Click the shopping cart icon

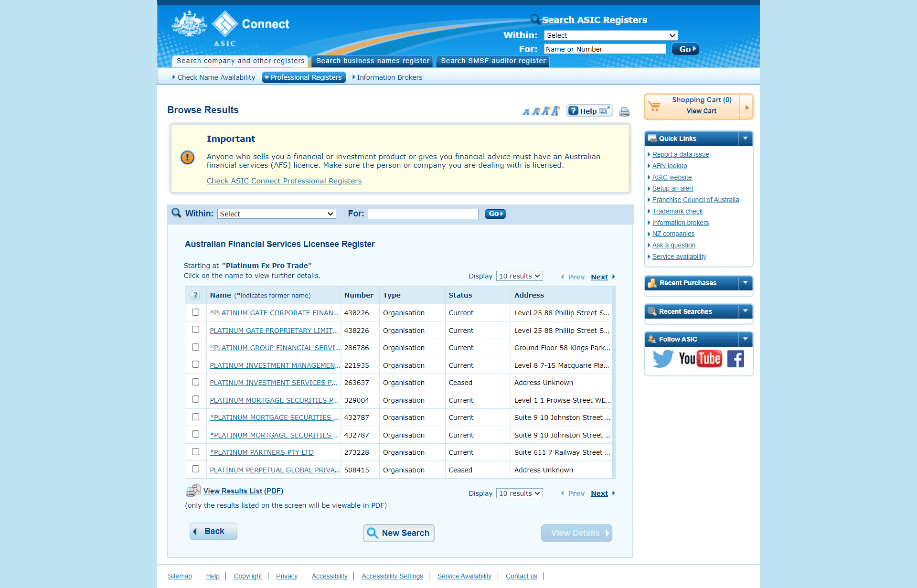tap(654, 106)
